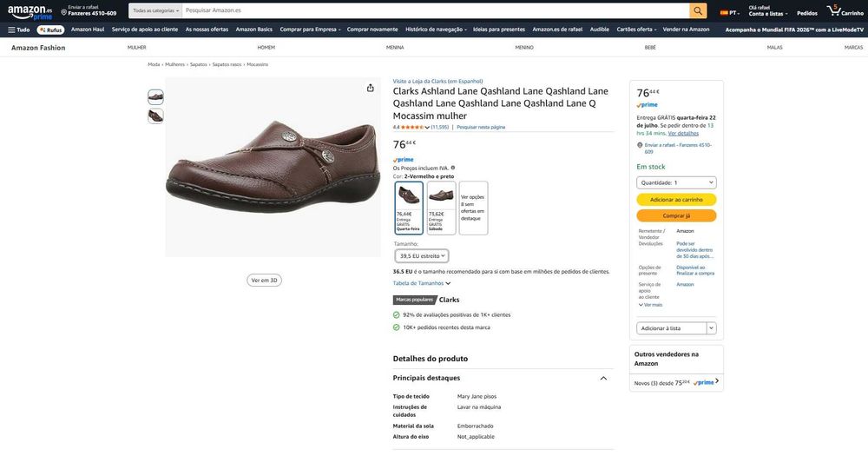Click the IVA price info icon
This screenshot has height=456, width=868.
[x=453, y=168]
